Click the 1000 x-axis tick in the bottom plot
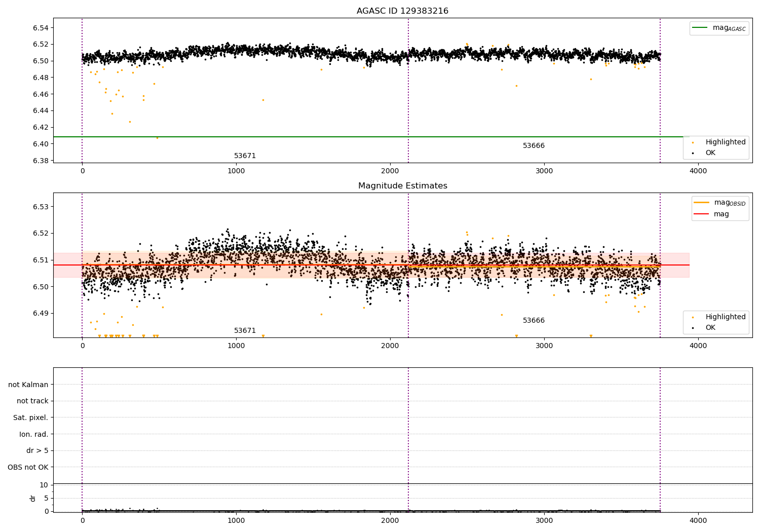760x532 pixels. click(x=236, y=520)
